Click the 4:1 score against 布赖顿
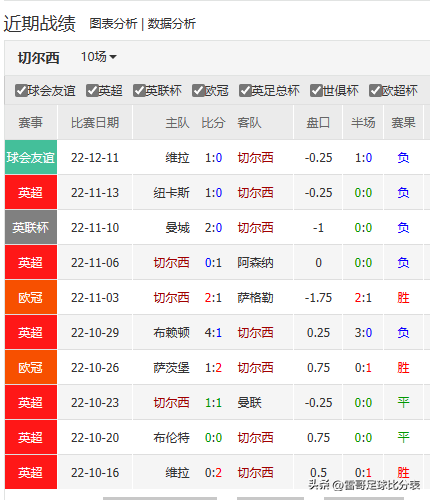The image size is (430, 500). (x=213, y=333)
